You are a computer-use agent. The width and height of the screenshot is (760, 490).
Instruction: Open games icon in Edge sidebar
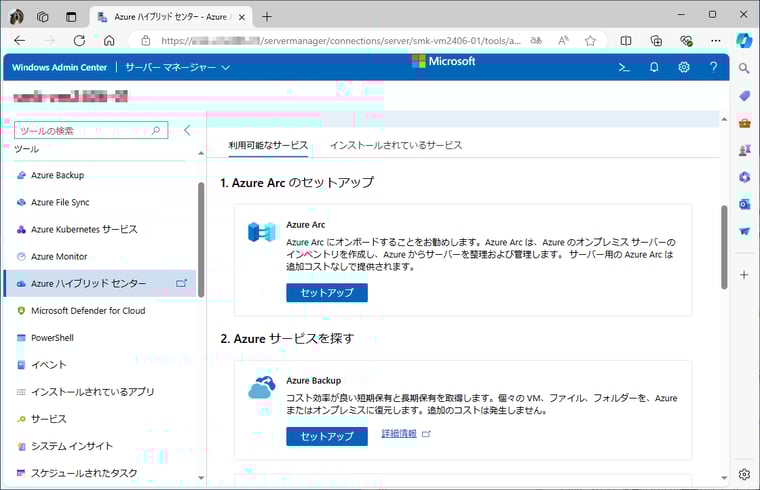coord(744,150)
